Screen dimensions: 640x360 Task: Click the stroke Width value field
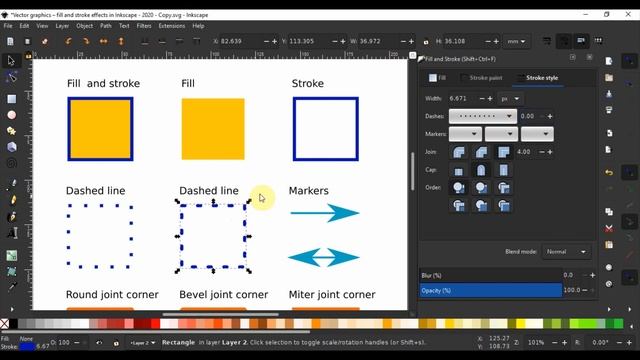[462, 99]
